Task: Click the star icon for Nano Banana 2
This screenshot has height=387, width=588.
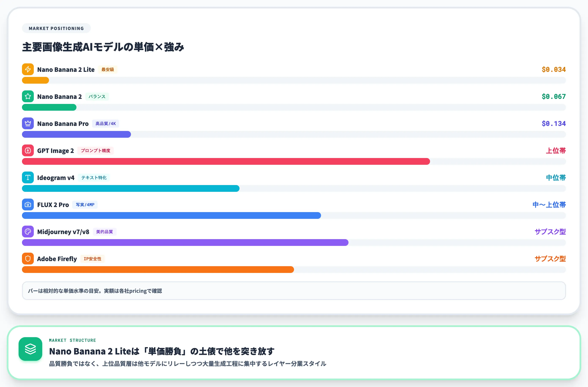Action: pos(28,96)
